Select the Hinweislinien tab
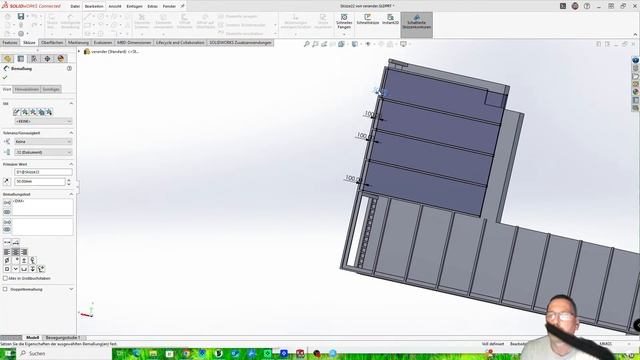This screenshot has height=360, width=640. [x=27, y=89]
